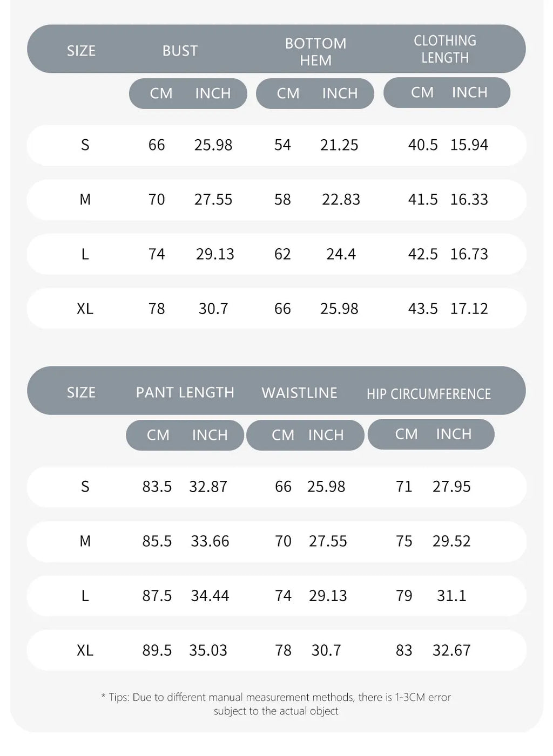Viewport: 553px width, 756px height.
Task: Click the CM label under BUST
Action: [x=161, y=93]
